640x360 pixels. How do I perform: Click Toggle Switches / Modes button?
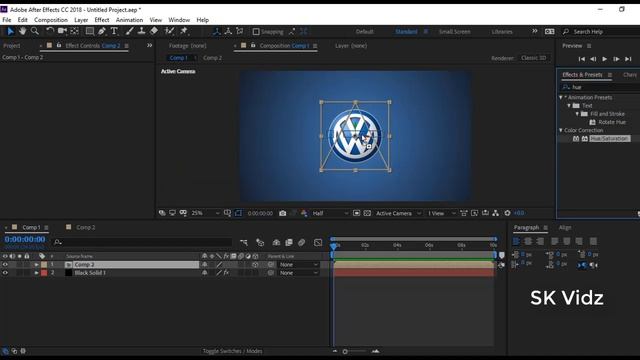pyautogui.click(x=233, y=351)
